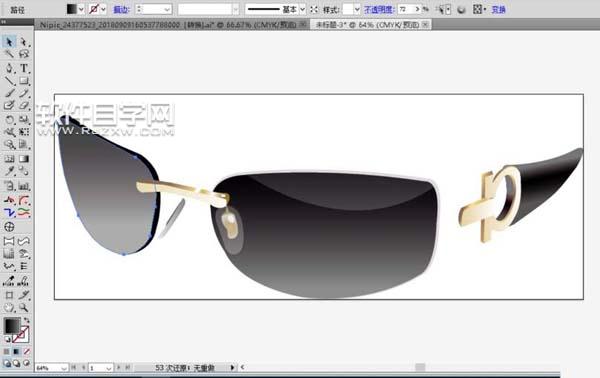Select the Gradient tool in toolbox

24,158
